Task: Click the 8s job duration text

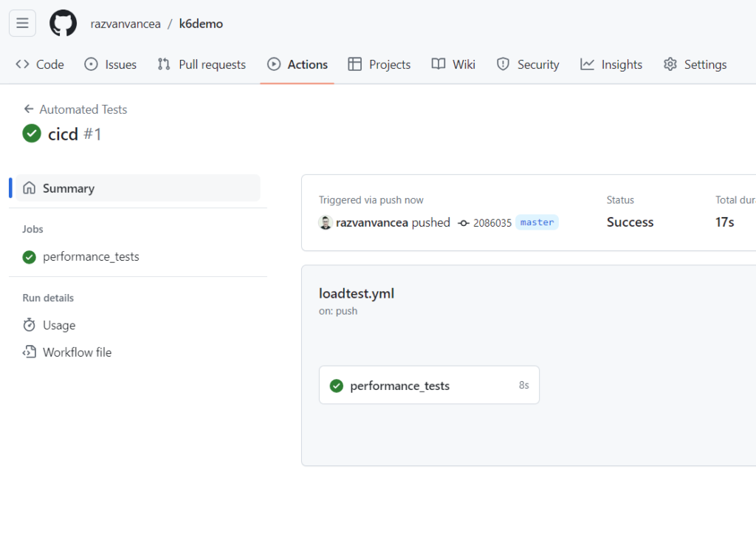Action: point(524,385)
